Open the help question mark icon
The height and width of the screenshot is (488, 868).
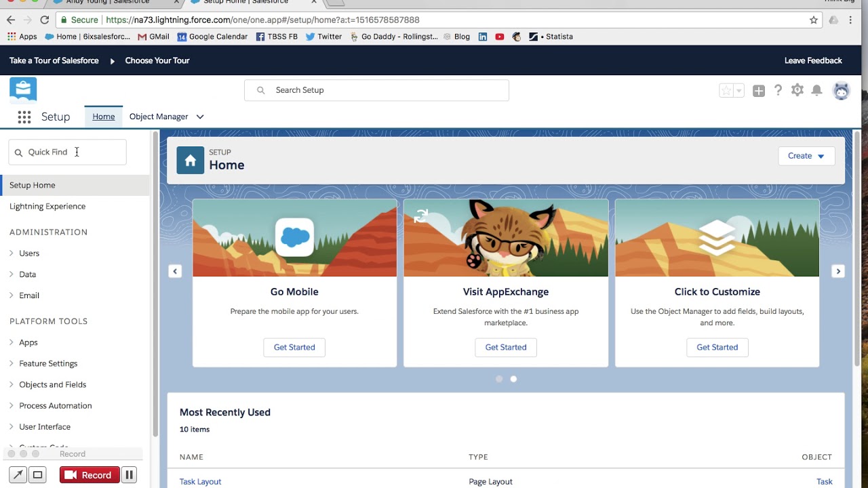778,90
